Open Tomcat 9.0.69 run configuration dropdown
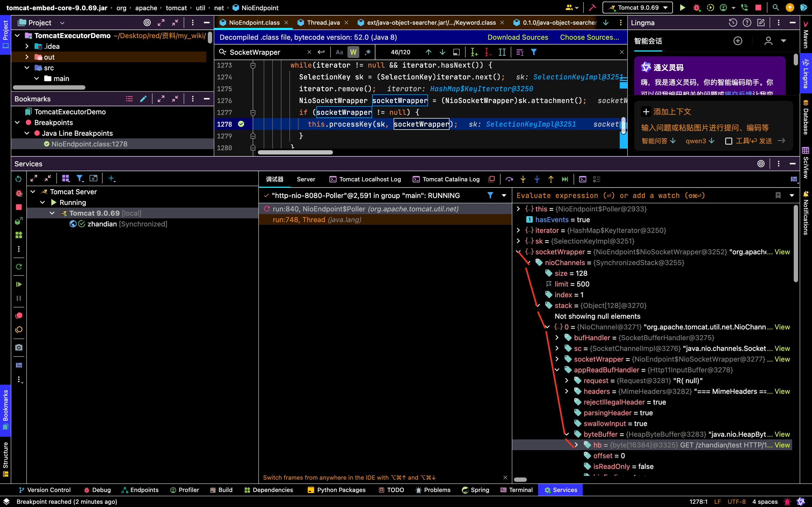Image resolution: width=812 pixels, height=507 pixels. point(637,8)
